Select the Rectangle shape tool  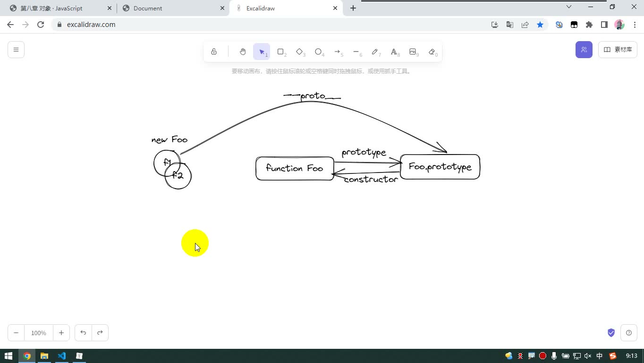pyautogui.click(x=280, y=52)
